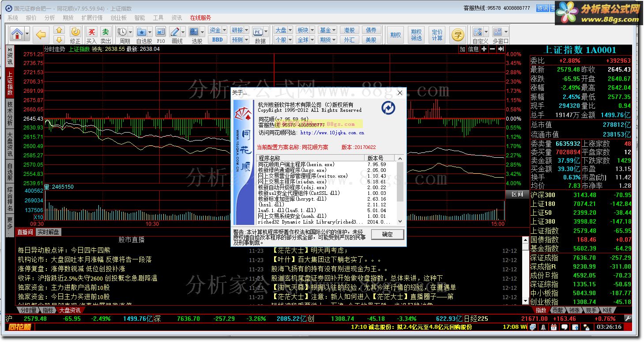Click the blue refresh logo in About dialog
Viewport: 644px width, 342px height.
pyautogui.click(x=388, y=108)
